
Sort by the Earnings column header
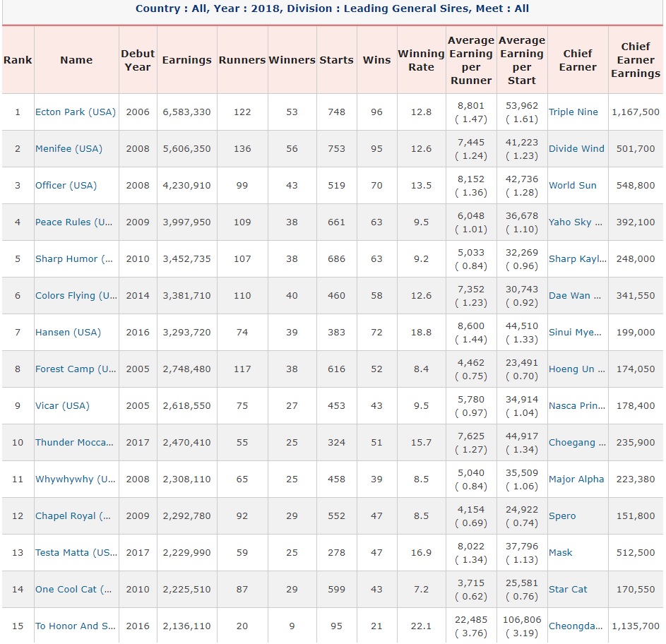(186, 60)
